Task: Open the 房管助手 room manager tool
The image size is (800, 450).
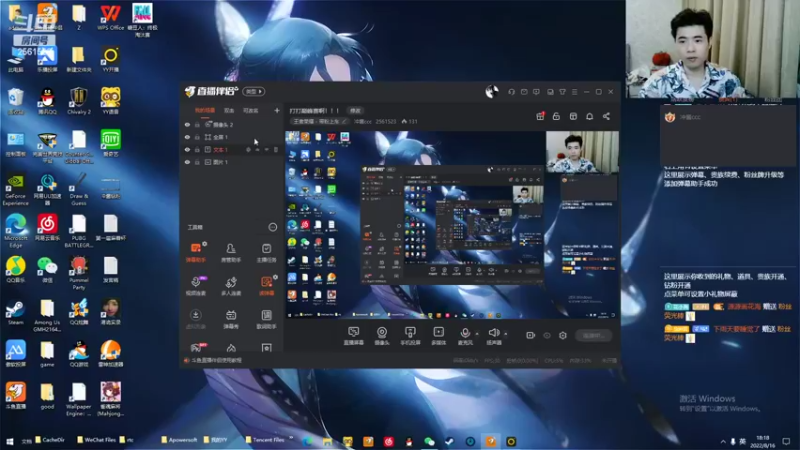Action: pyautogui.click(x=231, y=252)
